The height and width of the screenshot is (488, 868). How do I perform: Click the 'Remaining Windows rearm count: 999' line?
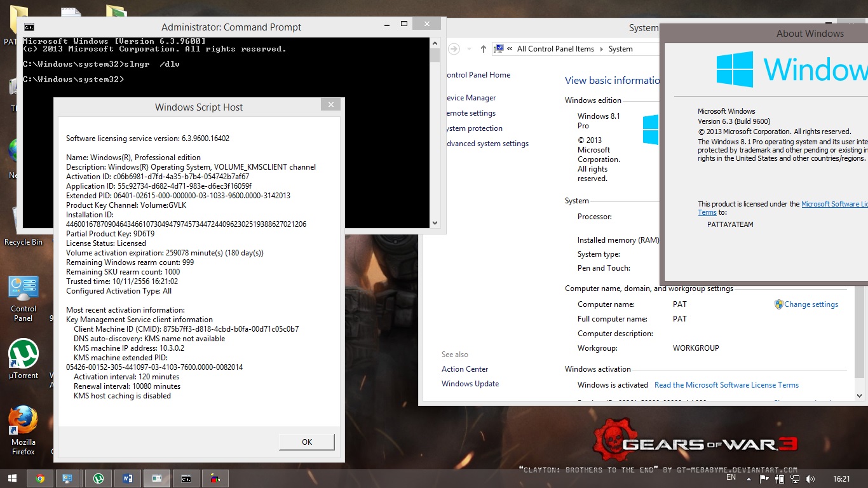130,262
